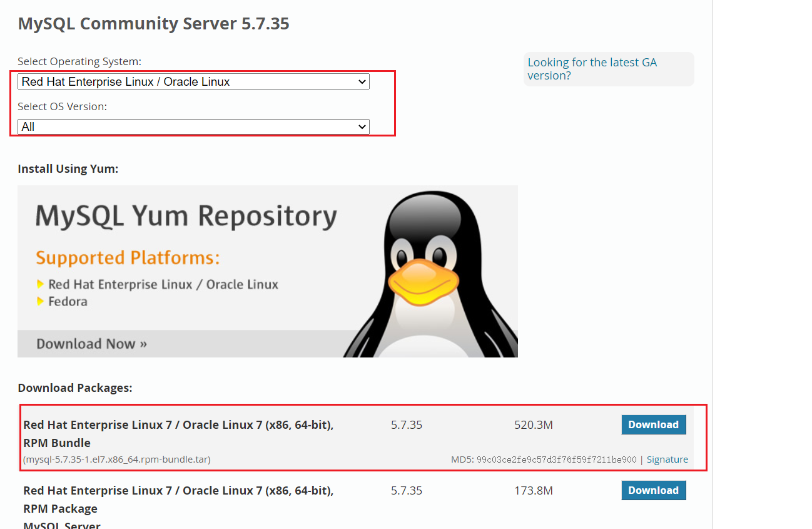Click 'Red Hat Enterprise Linux / Oracle Linux' in banner
The image size is (812, 529).
point(163,285)
